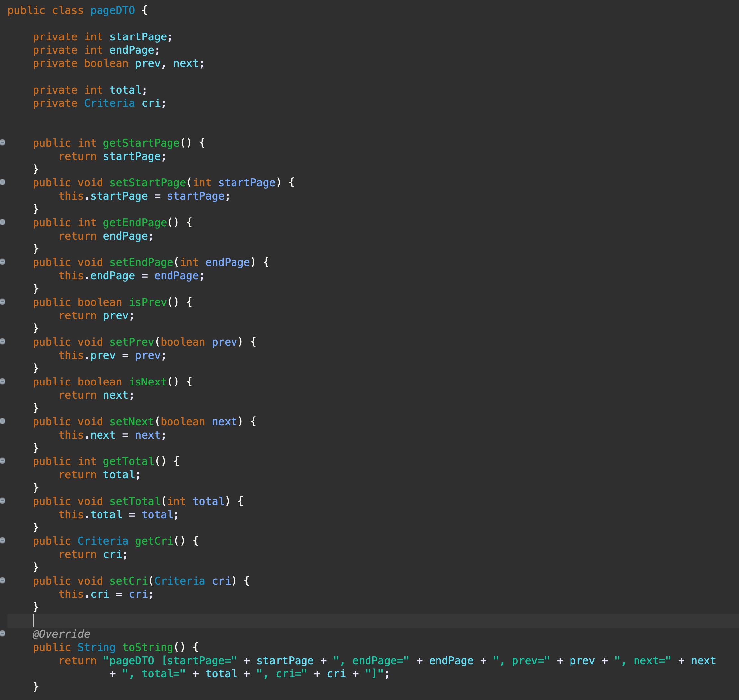The width and height of the screenshot is (739, 700).
Task: Click the ", total=" string literal
Action: 154,674
